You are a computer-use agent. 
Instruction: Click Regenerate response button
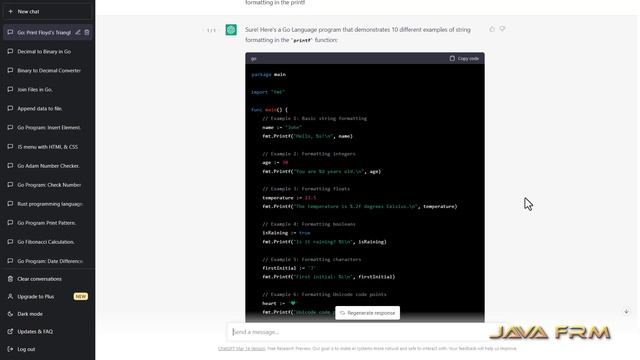367,313
